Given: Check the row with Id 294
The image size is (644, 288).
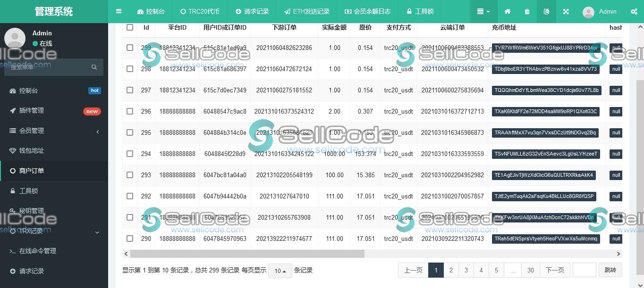Looking at the screenshot, I should point(130,154).
